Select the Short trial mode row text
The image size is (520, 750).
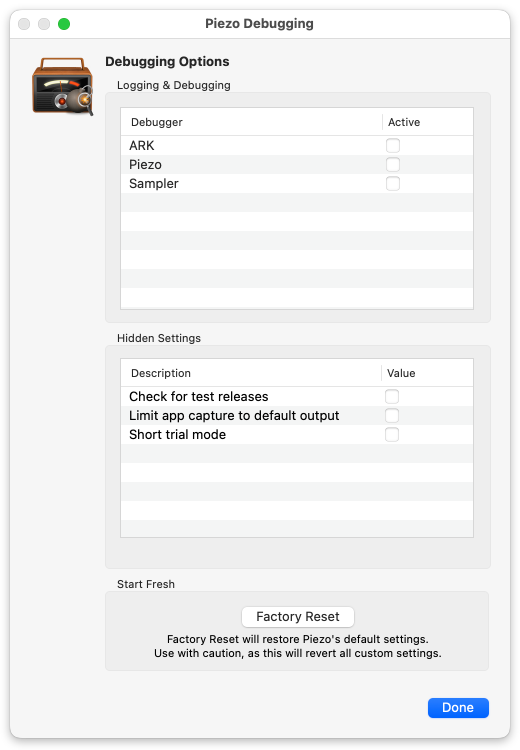[177, 435]
